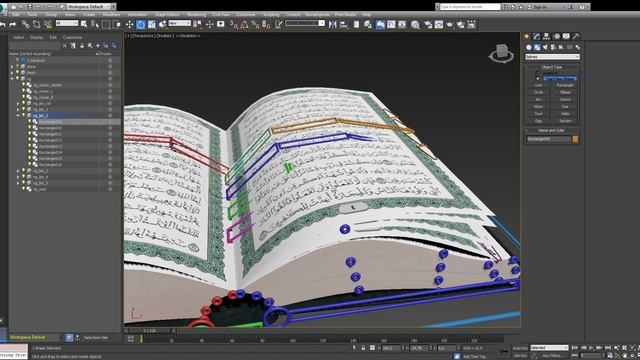Click the Align tool icon
Viewport: 640px width, 360px height.
pyautogui.click(x=343, y=25)
